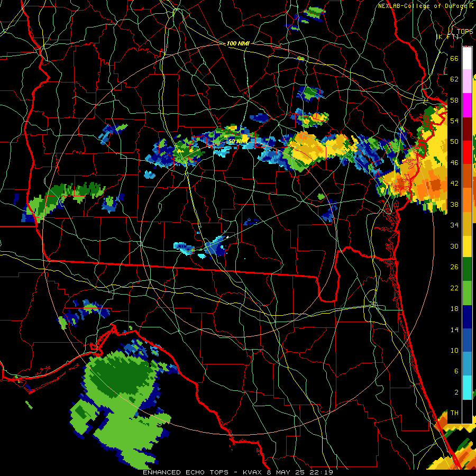
Task: Click the "K FT" legend units label
Action: click(447, 36)
